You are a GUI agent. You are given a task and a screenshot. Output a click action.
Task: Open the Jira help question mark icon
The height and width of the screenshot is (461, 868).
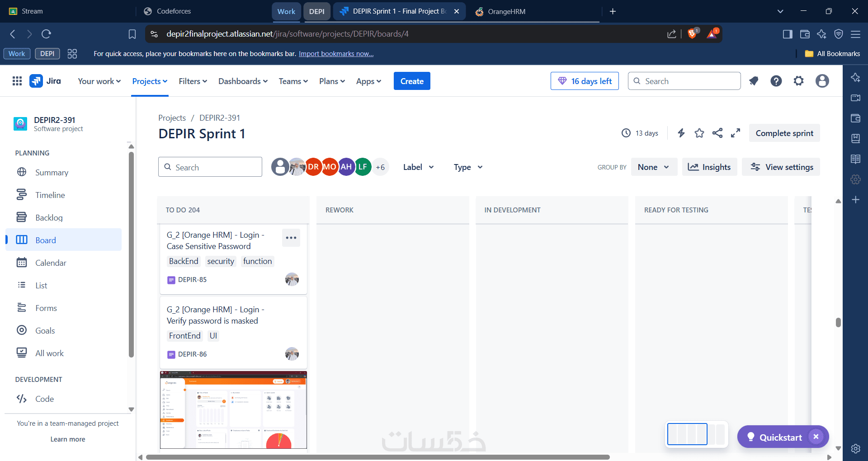click(x=776, y=81)
